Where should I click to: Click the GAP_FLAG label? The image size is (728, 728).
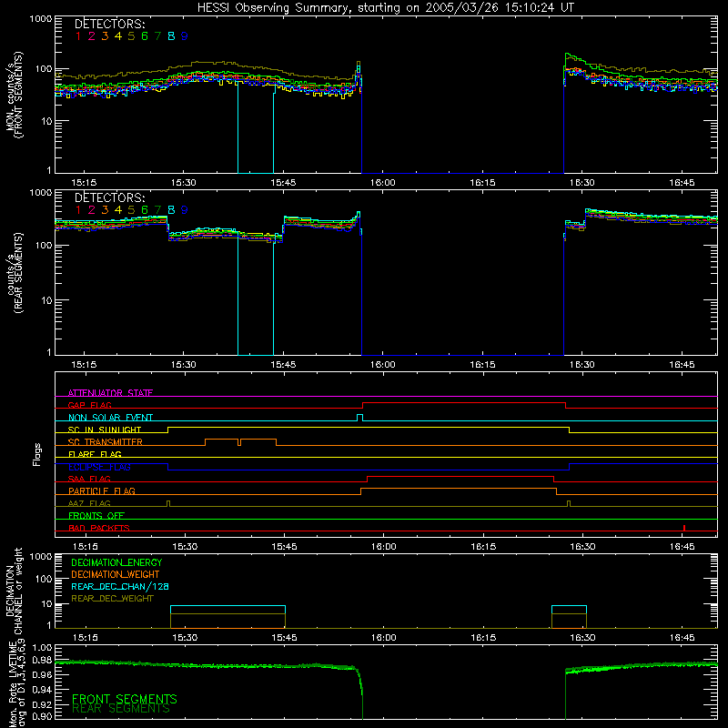[x=89, y=405]
